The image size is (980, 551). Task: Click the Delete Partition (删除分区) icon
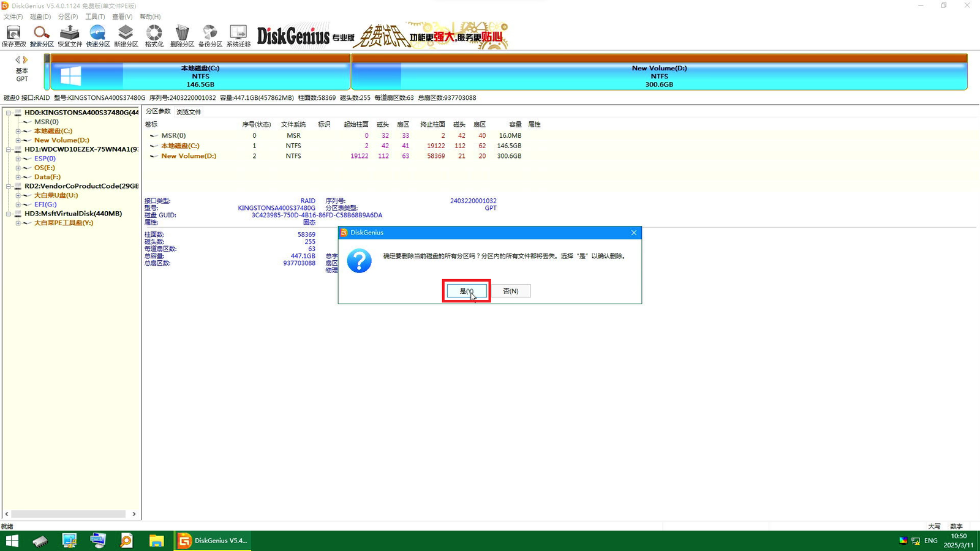tap(182, 36)
